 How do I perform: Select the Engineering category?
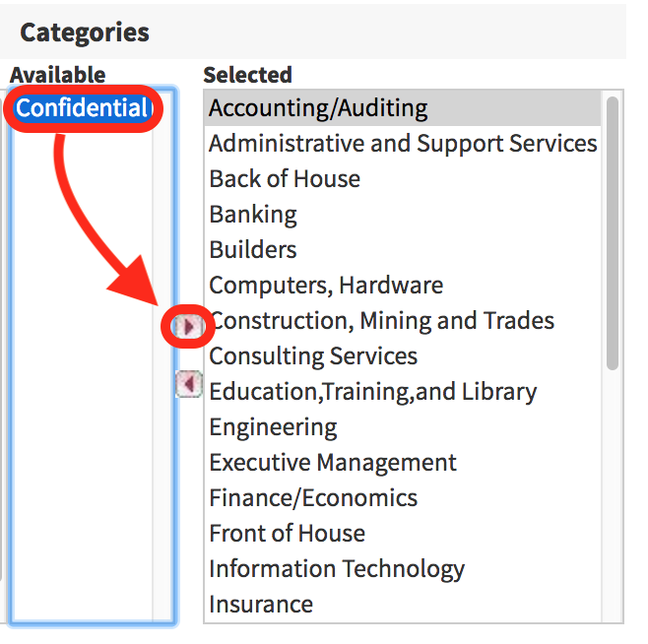coord(273,427)
